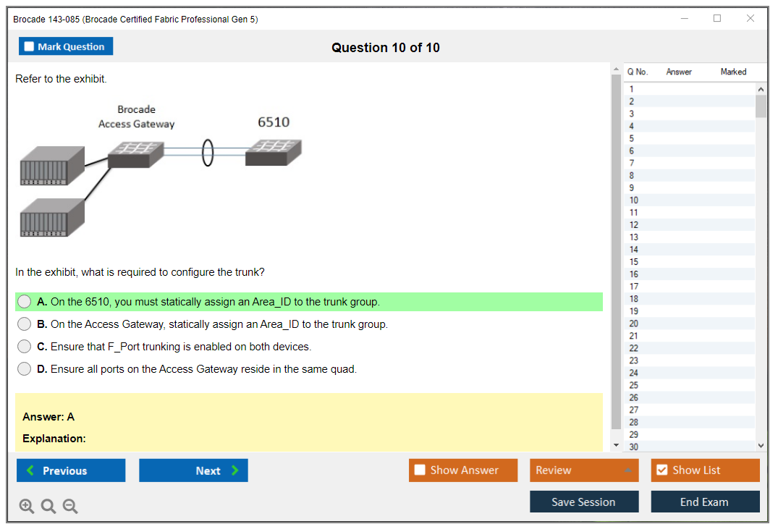The height and width of the screenshot is (532, 778).
Task: Choose option C about F_Port trunking
Action: click(25, 347)
